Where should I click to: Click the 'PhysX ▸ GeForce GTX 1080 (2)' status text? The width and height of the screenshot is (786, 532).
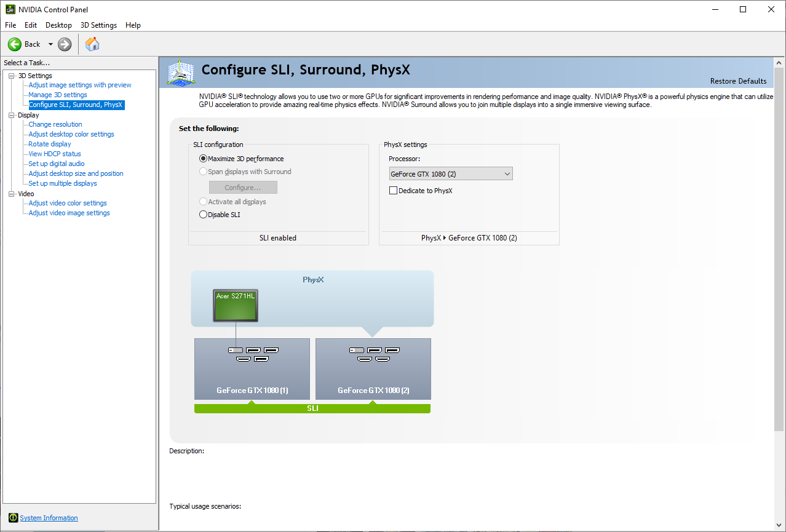click(469, 238)
